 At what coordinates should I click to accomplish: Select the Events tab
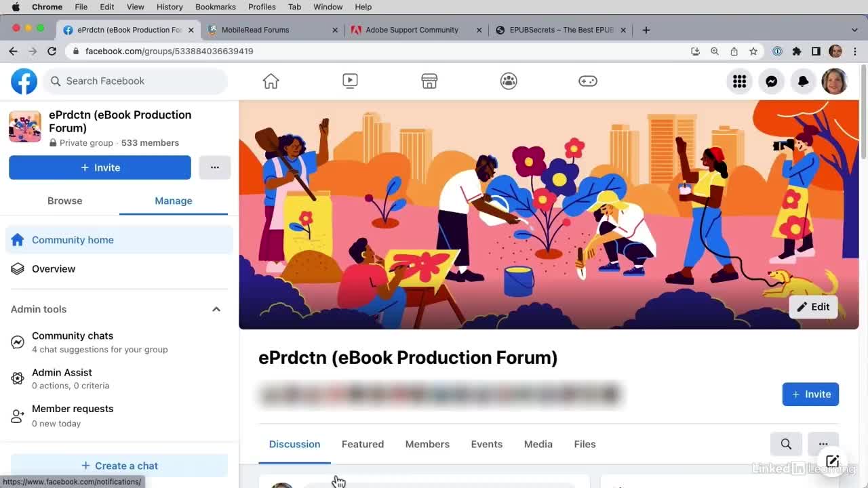click(x=487, y=445)
